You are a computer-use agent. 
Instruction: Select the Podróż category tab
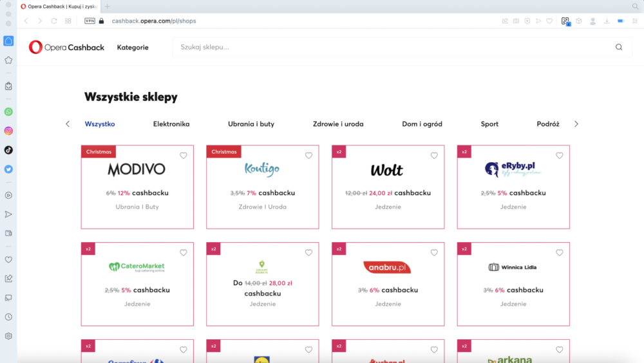(548, 124)
